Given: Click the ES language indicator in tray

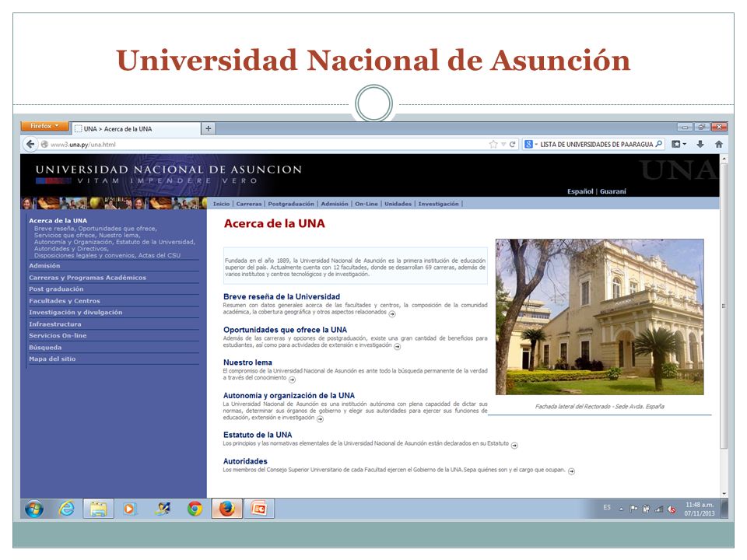Looking at the screenshot, I should (607, 508).
